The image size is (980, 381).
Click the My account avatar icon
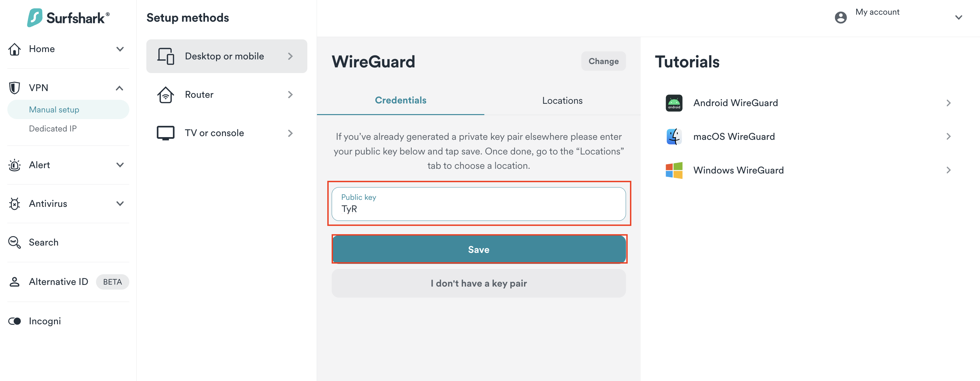coord(840,17)
